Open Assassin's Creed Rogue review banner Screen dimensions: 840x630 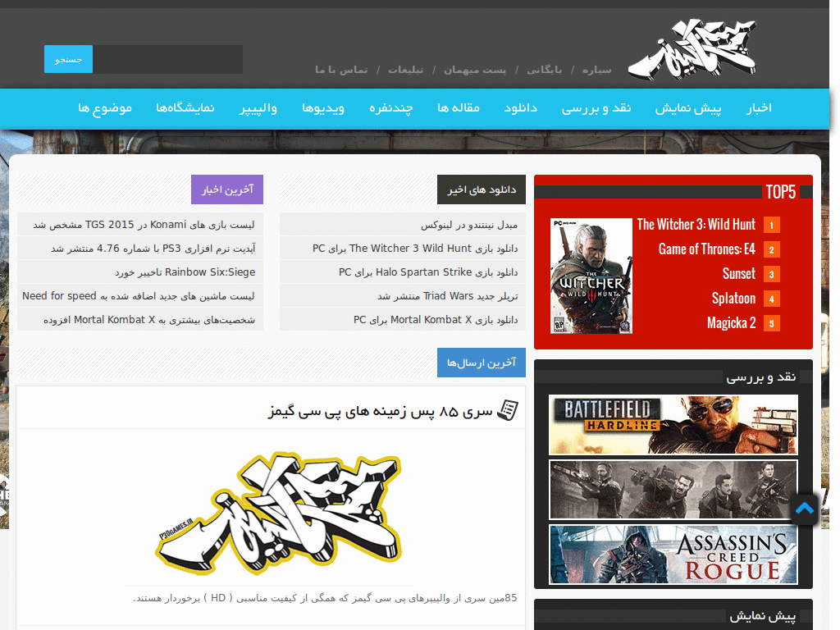coord(673,555)
